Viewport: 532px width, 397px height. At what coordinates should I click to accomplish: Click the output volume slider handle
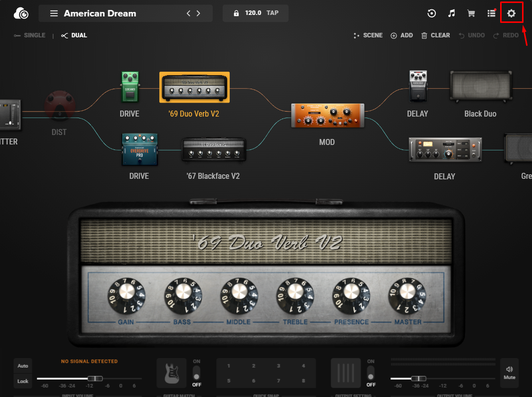click(419, 379)
